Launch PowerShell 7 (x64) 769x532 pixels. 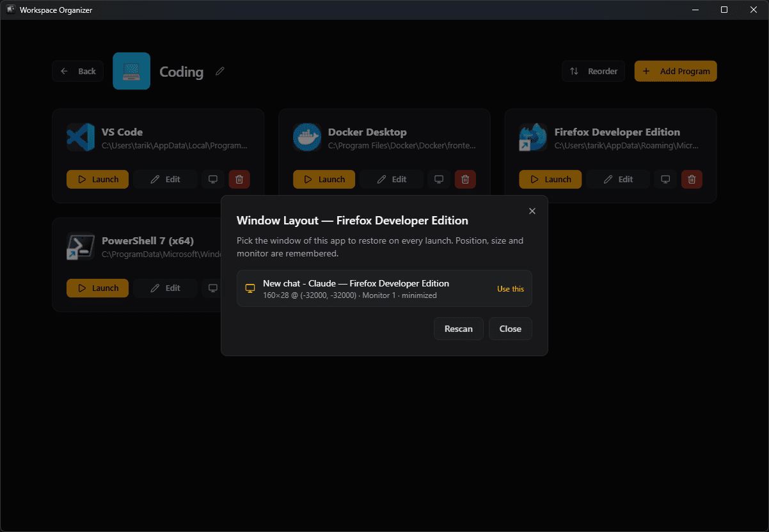click(x=97, y=288)
